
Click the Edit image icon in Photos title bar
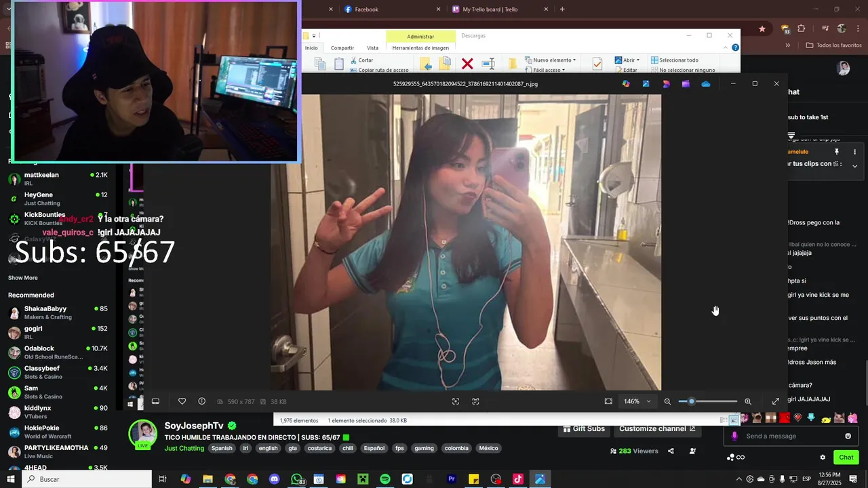click(646, 83)
